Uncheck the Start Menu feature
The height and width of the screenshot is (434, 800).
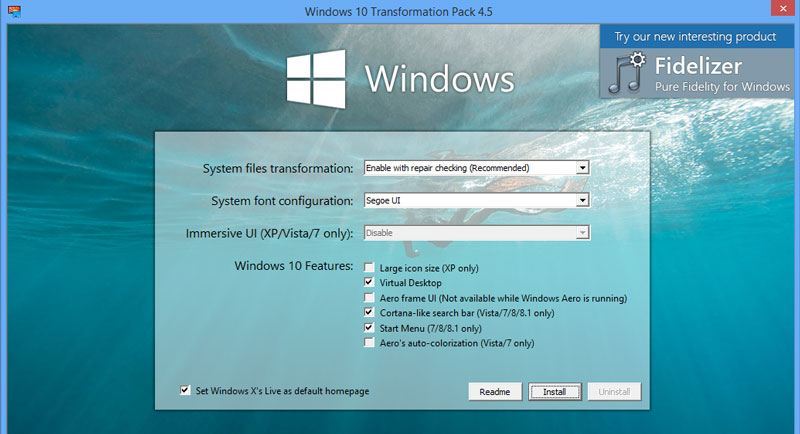tap(369, 327)
